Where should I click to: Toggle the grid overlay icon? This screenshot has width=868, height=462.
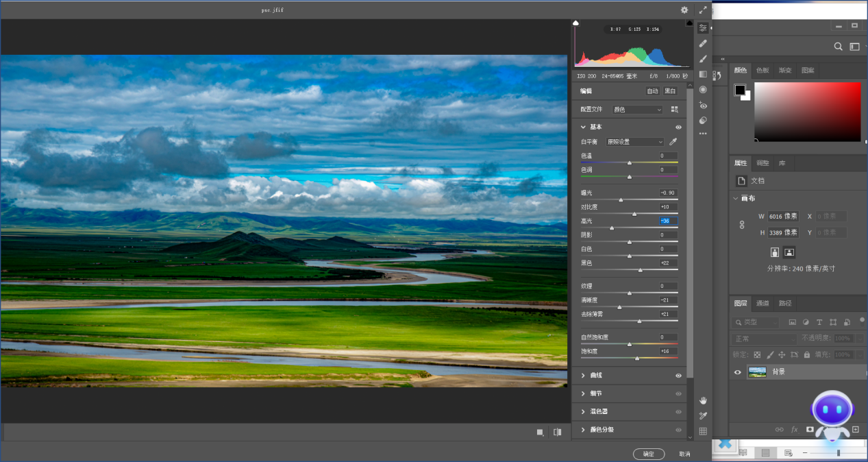[703, 431]
